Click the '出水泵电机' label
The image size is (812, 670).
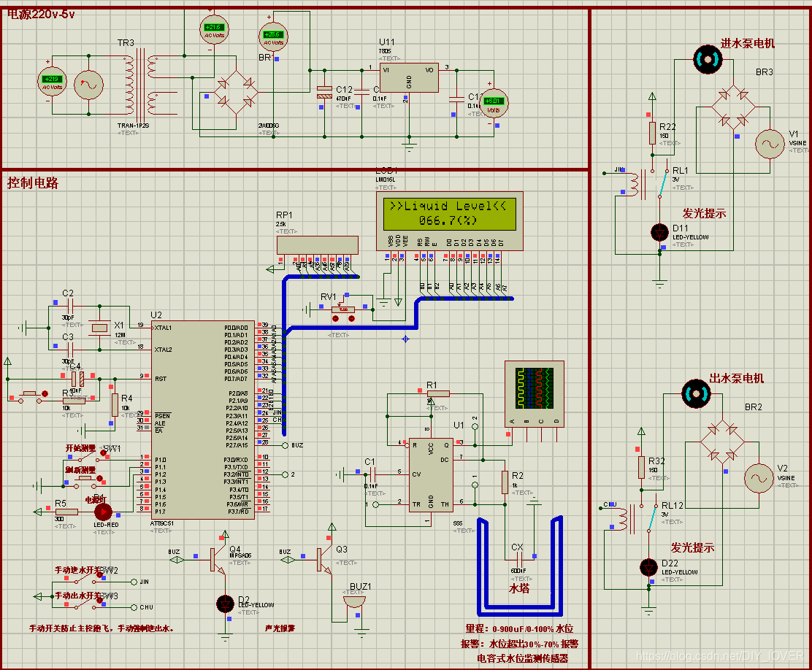tap(736, 378)
